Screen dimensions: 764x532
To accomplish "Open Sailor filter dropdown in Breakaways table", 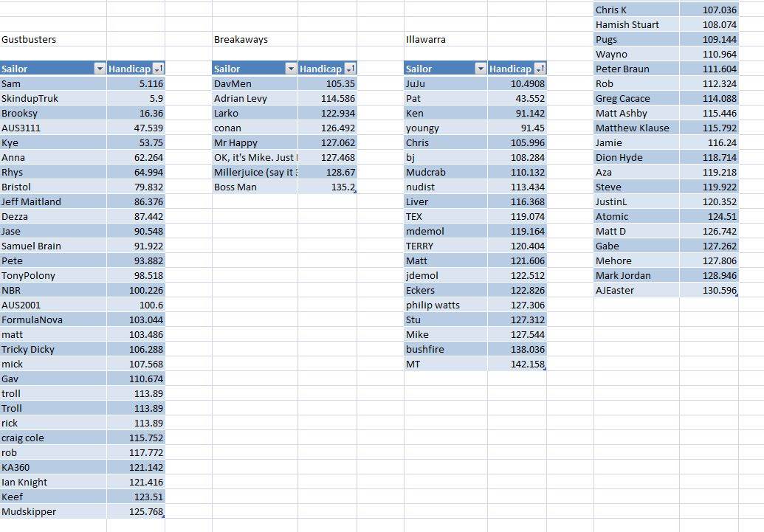I will click(x=290, y=69).
